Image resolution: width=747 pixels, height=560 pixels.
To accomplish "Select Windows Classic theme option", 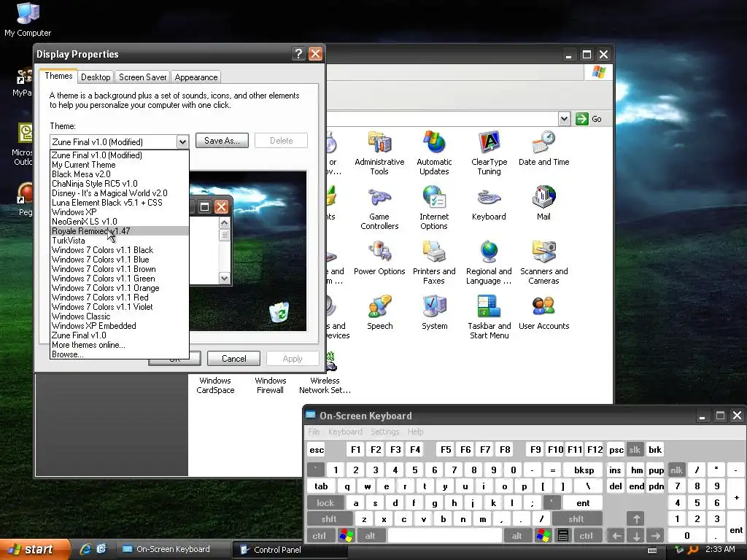I will [x=119, y=316].
